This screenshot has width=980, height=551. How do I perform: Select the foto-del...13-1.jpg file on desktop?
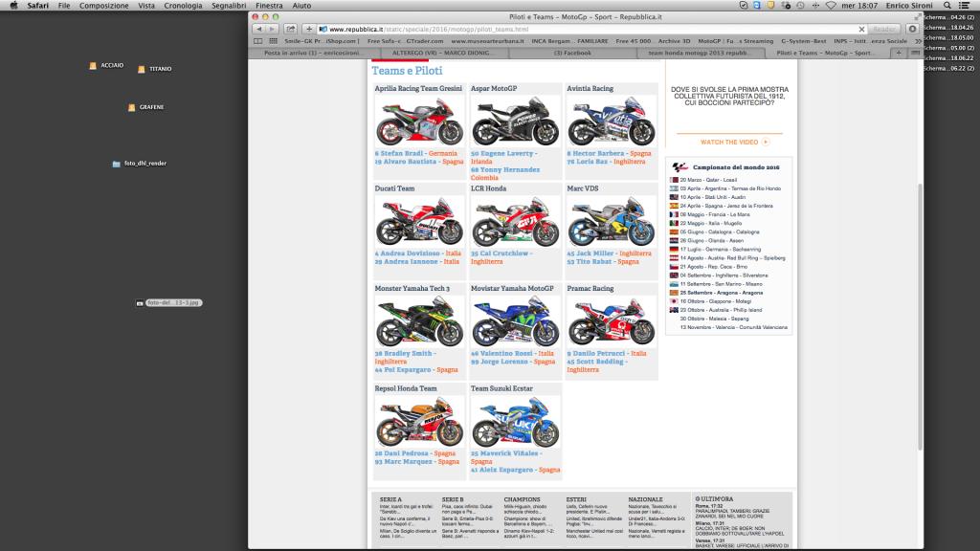(x=168, y=303)
